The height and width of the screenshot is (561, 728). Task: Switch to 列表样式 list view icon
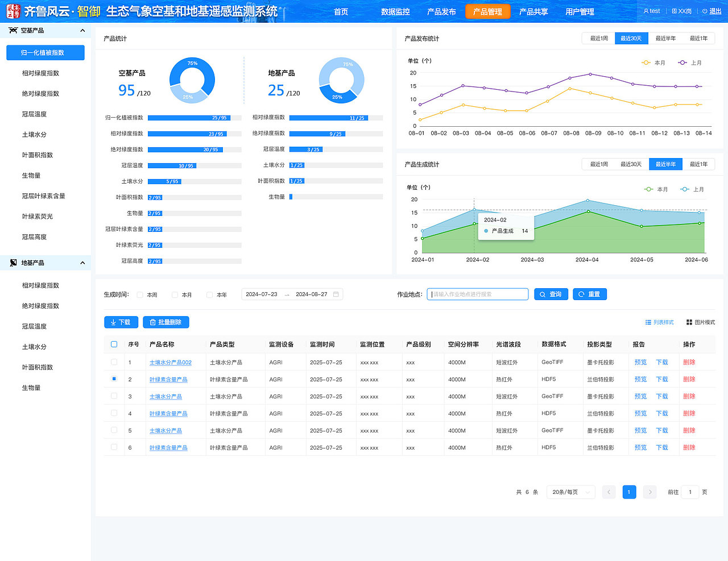[x=648, y=322]
